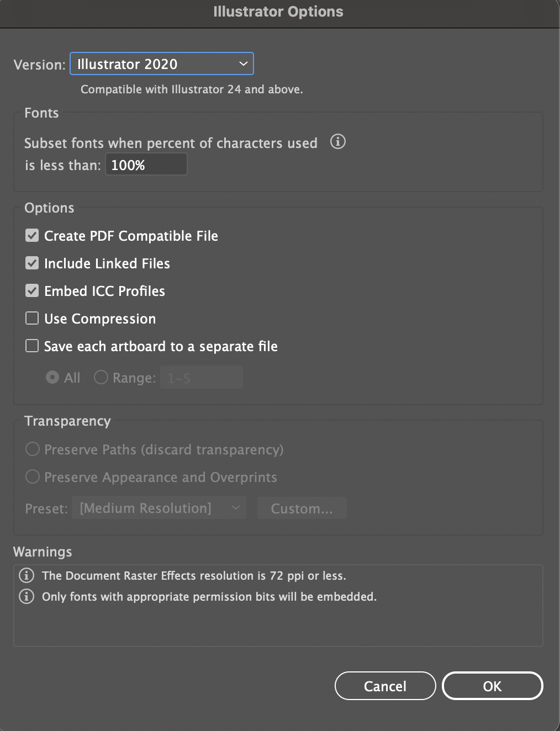Select Preserve Paths (discard transparency)

click(32, 449)
